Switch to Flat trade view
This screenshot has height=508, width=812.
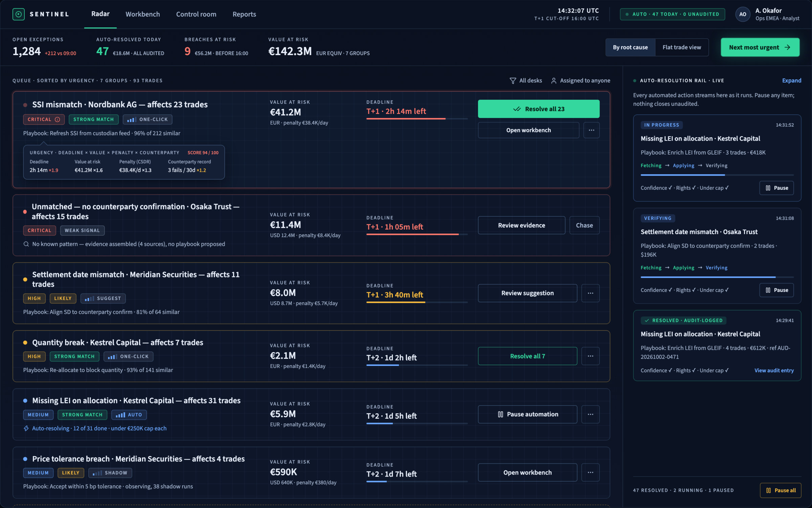(x=681, y=47)
